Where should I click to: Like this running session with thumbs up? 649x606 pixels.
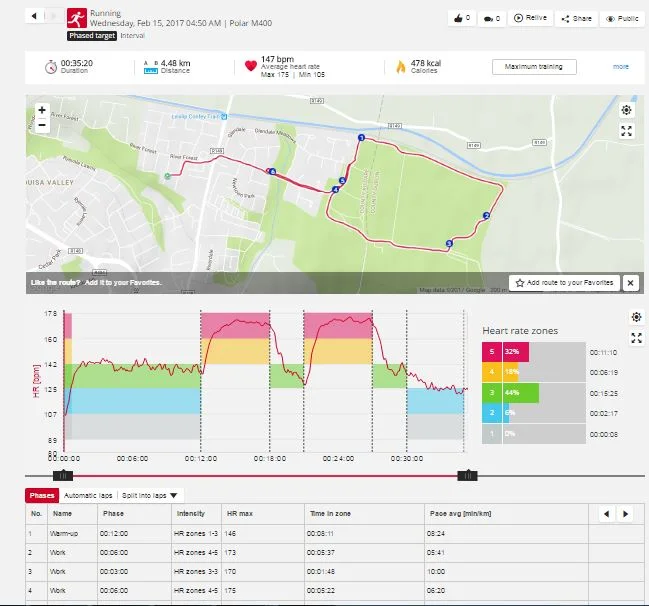460,18
